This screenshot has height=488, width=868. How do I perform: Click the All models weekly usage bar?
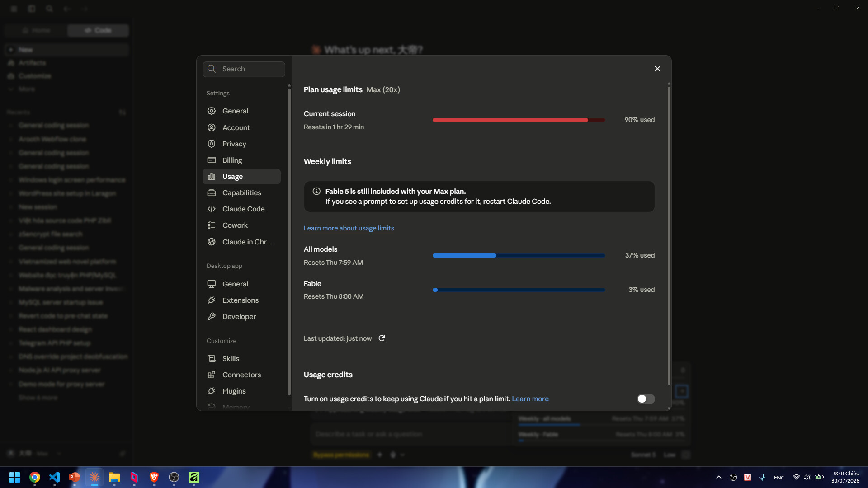pos(519,255)
